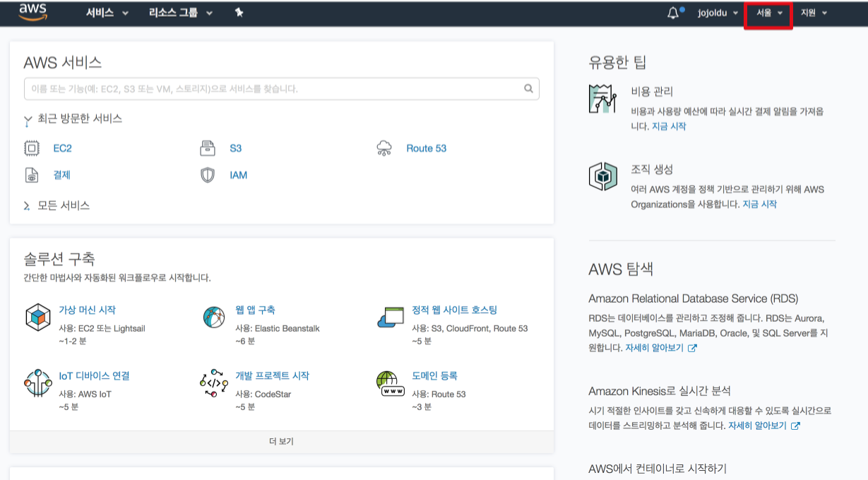
Task: Open the 리소스 그룹 dropdown menu
Action: pos(181,13)
